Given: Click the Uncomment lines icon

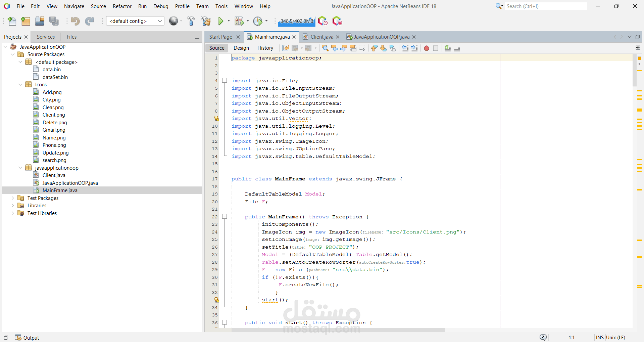Looking at the screenshot, I should point(457,48).
